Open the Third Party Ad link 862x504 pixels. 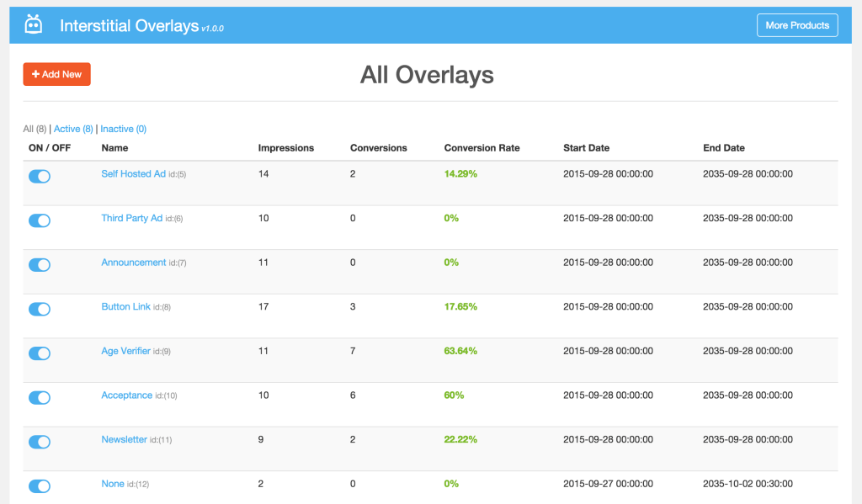(x=131, y=218)
